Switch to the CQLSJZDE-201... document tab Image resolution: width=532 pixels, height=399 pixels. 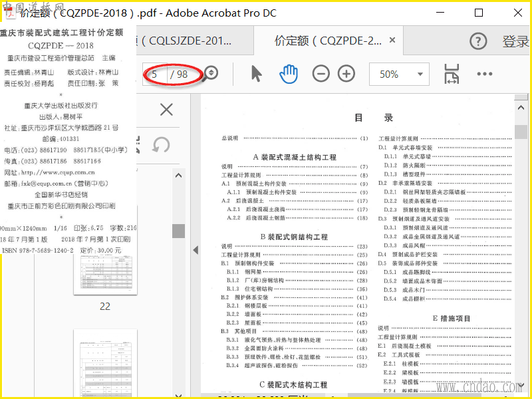[x=195, y=41]
